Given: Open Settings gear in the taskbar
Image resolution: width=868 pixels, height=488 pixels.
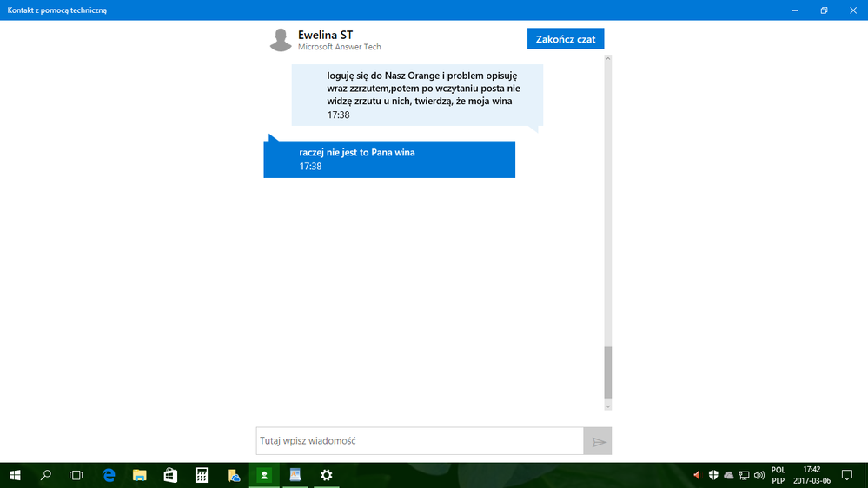Looking at the screenshot, I should pyautogui.click(x=326, y=475).
